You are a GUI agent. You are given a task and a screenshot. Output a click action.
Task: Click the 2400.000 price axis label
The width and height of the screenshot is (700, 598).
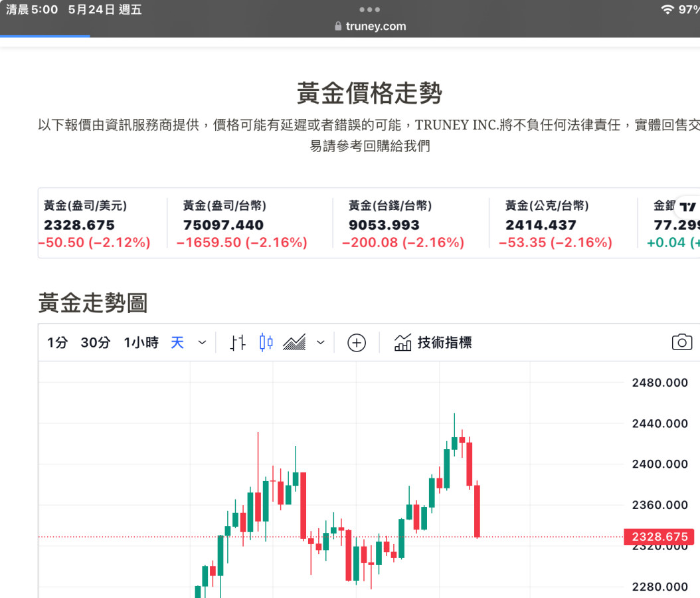click(x=659, y=464)
